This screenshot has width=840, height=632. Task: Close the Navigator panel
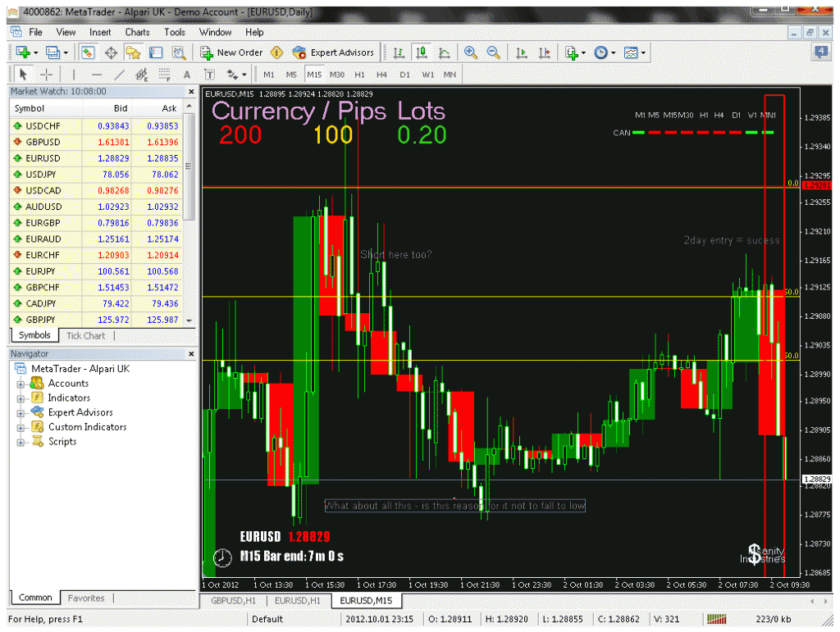191,354
